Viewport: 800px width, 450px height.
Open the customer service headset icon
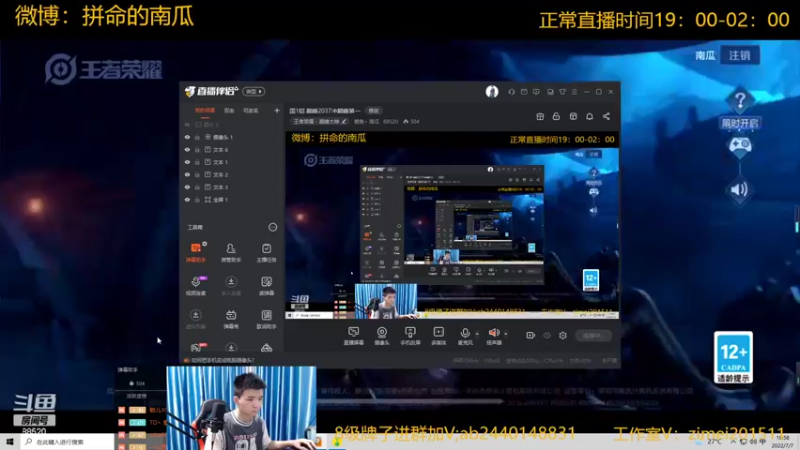pos(511,92)
